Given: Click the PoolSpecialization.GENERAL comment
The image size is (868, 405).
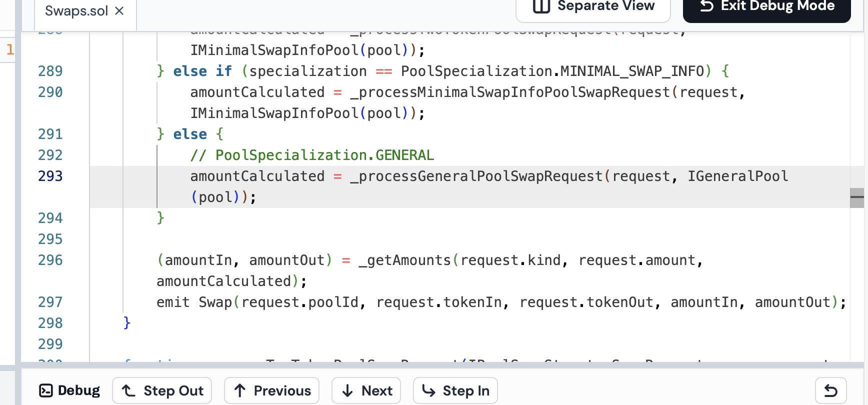Looking at the screenshot, I should [x=312, y=155].
